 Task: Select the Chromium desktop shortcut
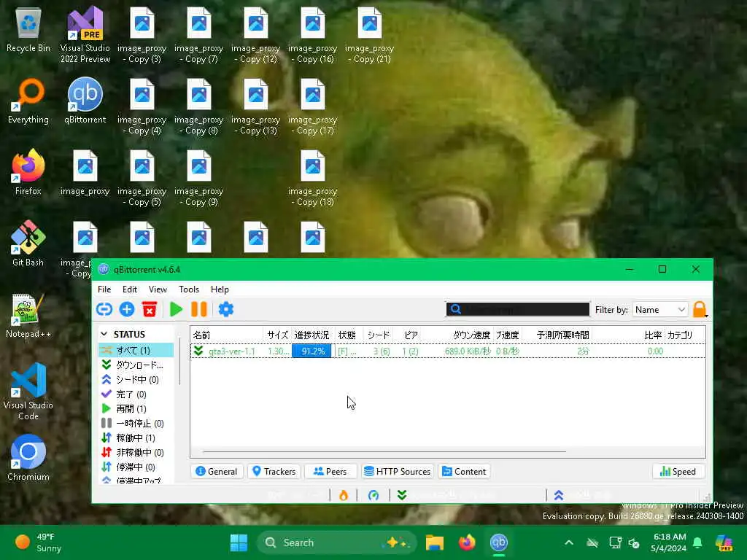[x=28, y=458]
